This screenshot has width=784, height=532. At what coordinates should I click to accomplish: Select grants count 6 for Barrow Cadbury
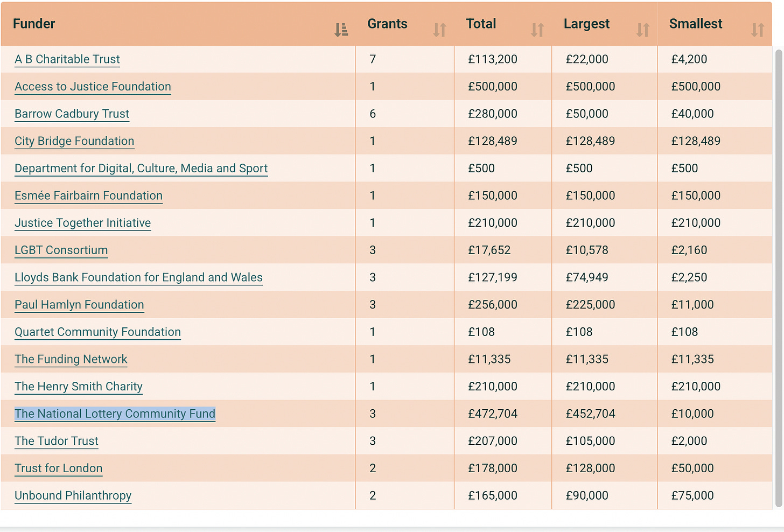373,114
